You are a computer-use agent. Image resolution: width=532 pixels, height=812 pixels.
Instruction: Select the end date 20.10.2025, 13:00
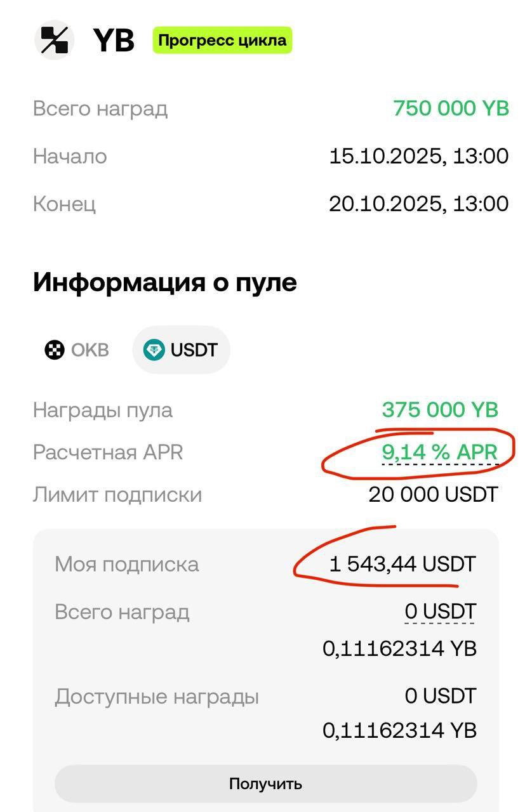[418, 204]
